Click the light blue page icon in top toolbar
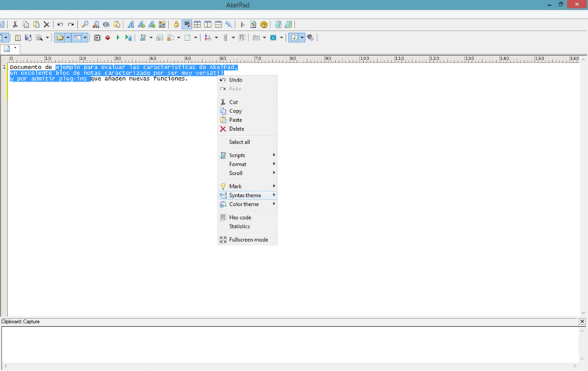The height and width of the screenshot is (371, 588). point(278,25)
